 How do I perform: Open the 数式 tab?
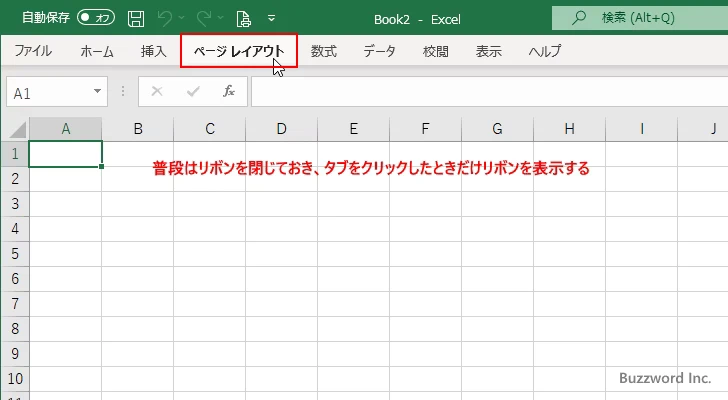324,51
